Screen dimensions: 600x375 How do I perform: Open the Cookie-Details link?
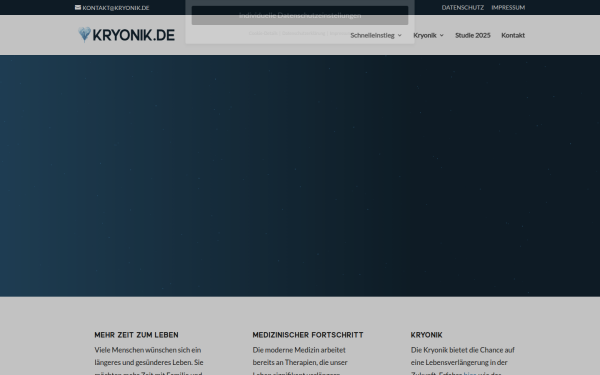(x=263, y=33)
